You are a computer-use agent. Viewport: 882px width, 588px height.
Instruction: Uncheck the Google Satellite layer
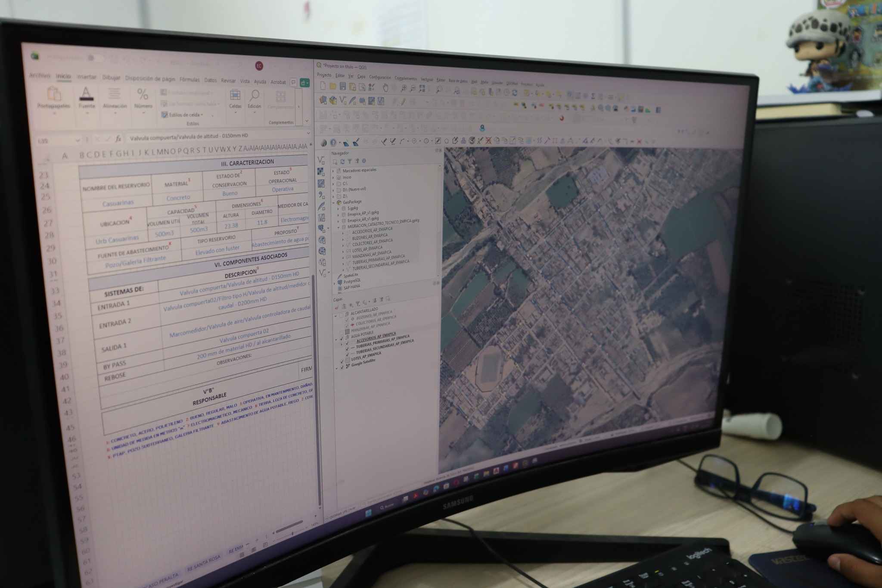[x=342, y=367]
